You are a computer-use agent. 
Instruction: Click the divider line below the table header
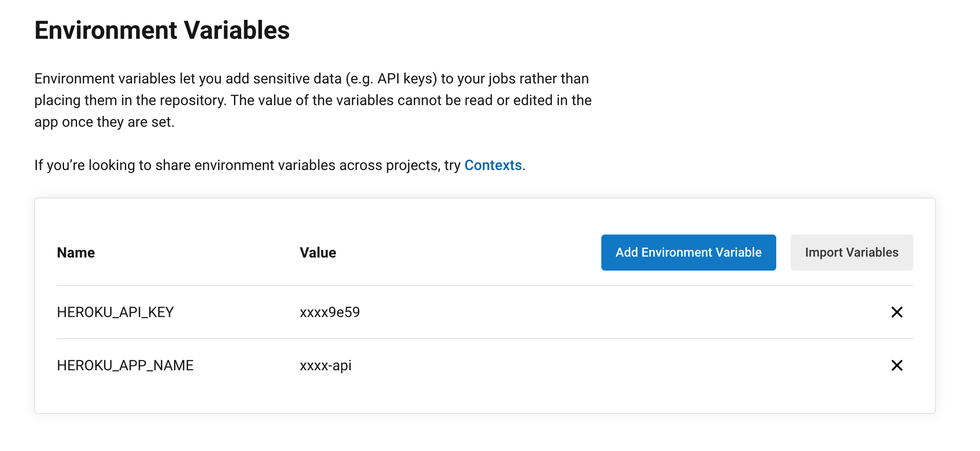coord(485,285)
